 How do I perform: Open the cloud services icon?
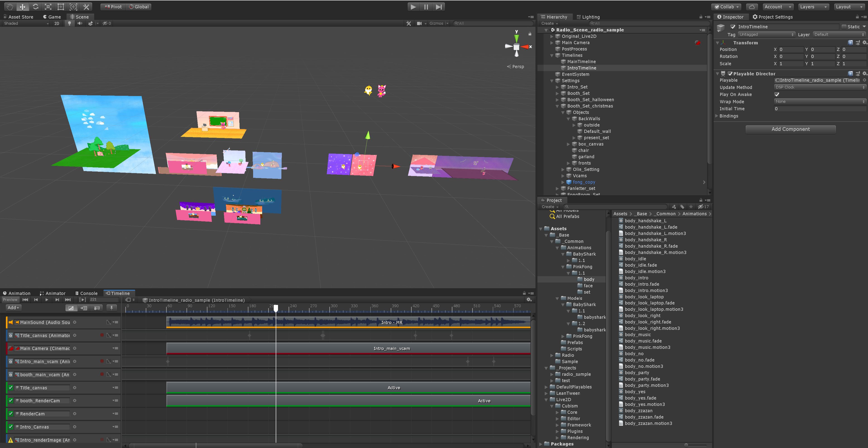752,7
